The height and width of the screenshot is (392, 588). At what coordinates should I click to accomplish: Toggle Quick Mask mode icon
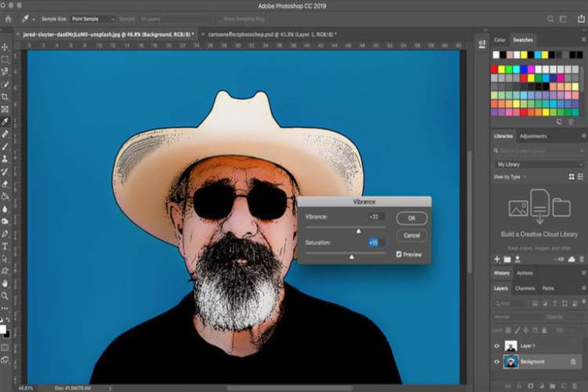(5, 347)
